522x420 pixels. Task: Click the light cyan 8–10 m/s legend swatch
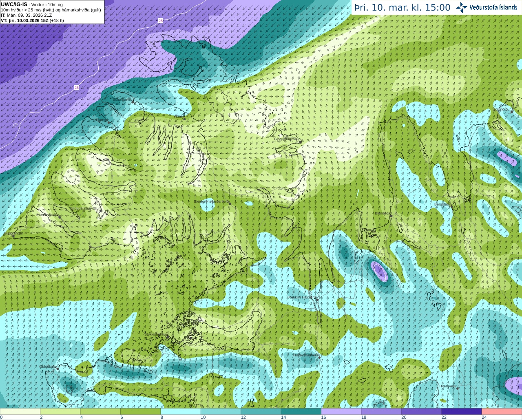pos(181,411)
